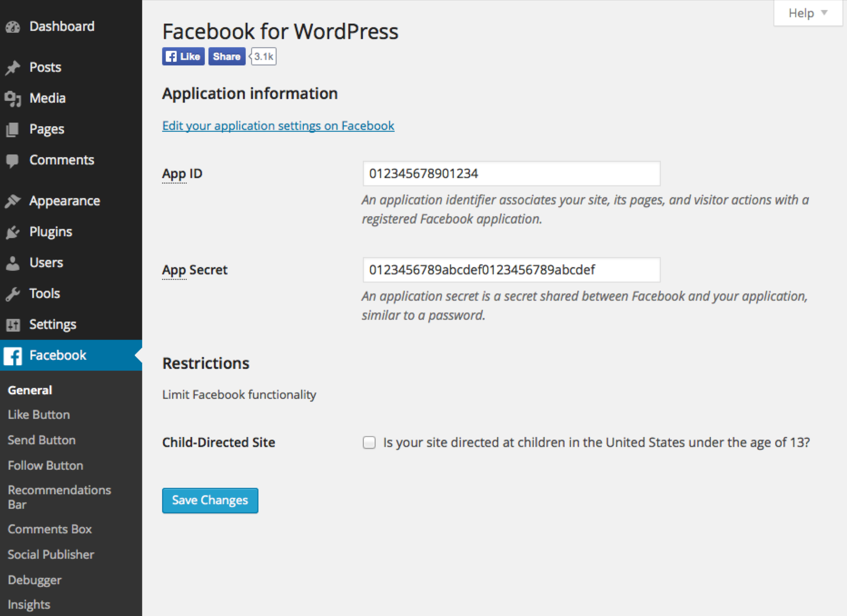This screenshot has height=616, width=847.
Task: Open the Send Button submenu
Action: [41, 440]
